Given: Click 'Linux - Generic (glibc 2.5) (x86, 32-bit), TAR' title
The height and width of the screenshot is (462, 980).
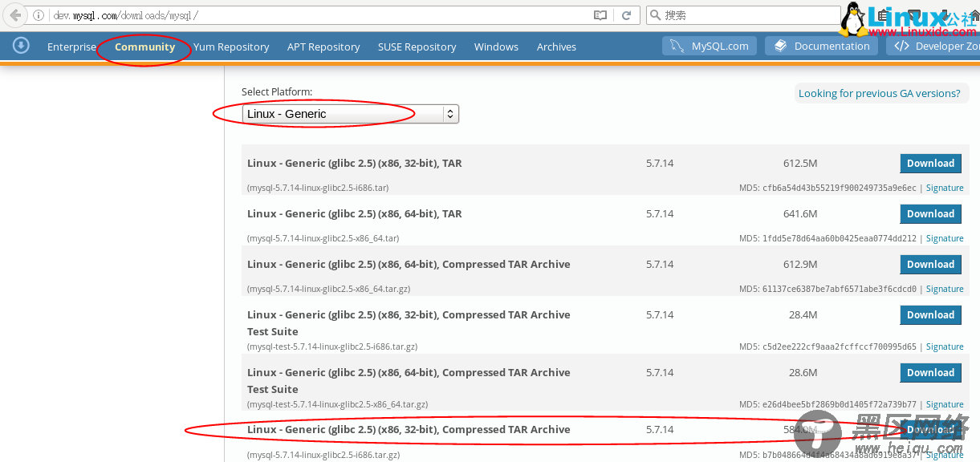Looking at the screenshot, I should tap(355, 163).
